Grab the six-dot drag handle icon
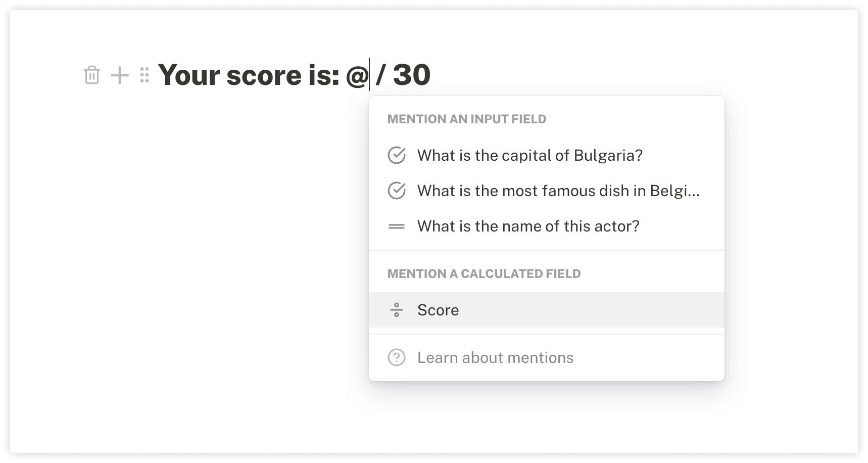The width and height of the screenshot is (868, 463). (144, 75)
